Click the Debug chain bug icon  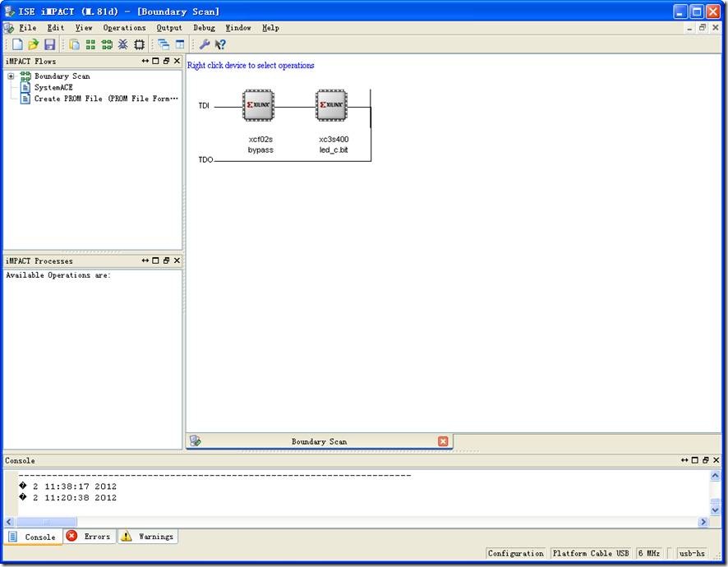tap(122, 44)
